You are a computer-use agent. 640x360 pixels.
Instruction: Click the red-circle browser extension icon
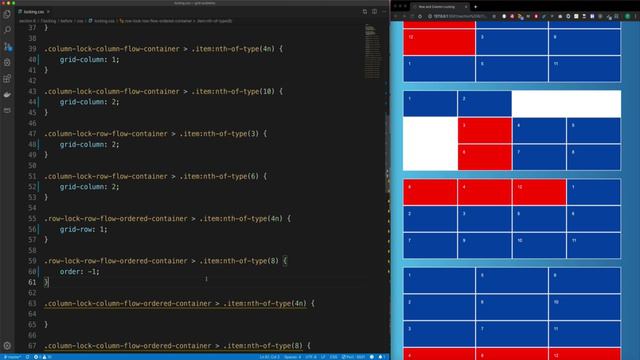[x=536, y=16]
